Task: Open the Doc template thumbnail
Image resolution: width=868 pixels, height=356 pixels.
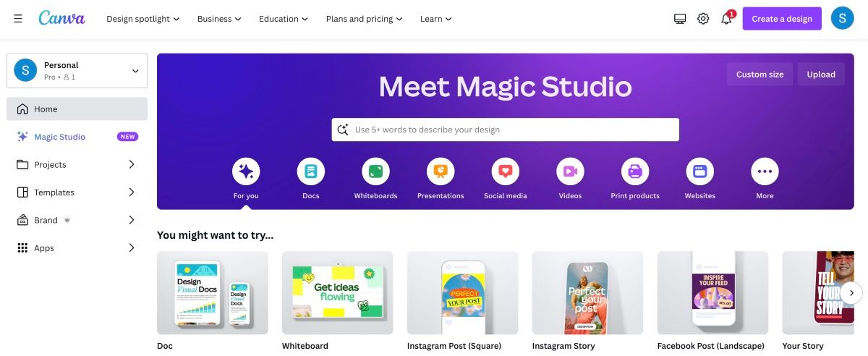Action: point(213,292)
